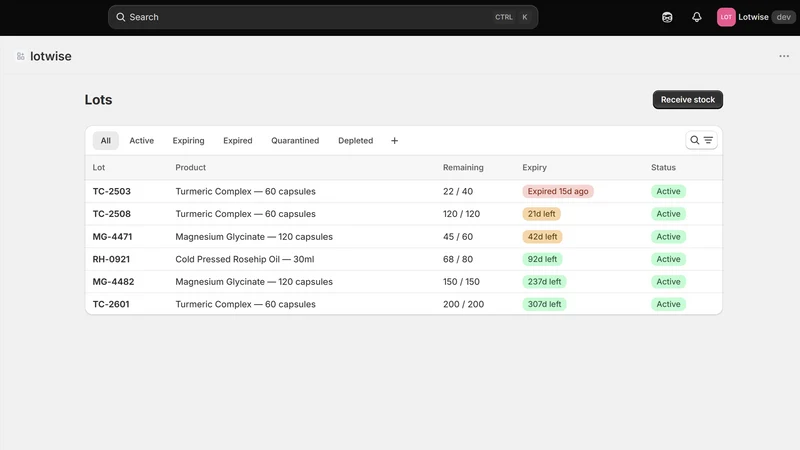Click remaining value 150 / 150
The height and width of the screenshot is (450, 800).
[461, 282]
